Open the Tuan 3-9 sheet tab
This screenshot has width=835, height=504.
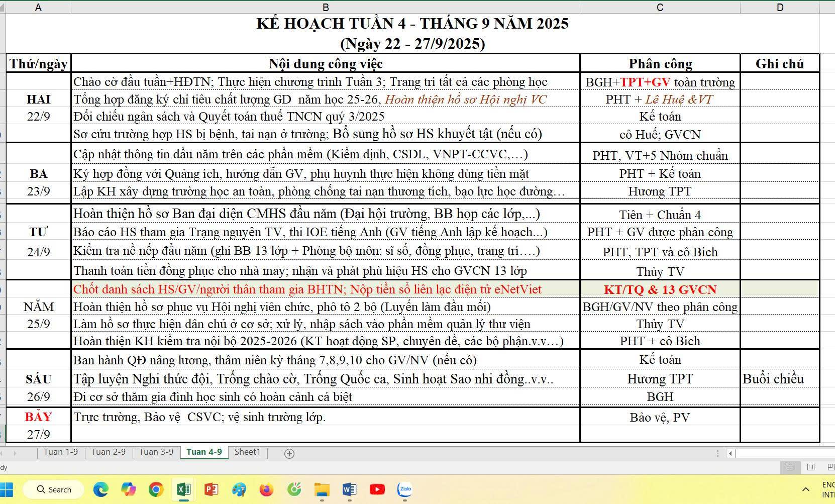click(x=156, y=452)
